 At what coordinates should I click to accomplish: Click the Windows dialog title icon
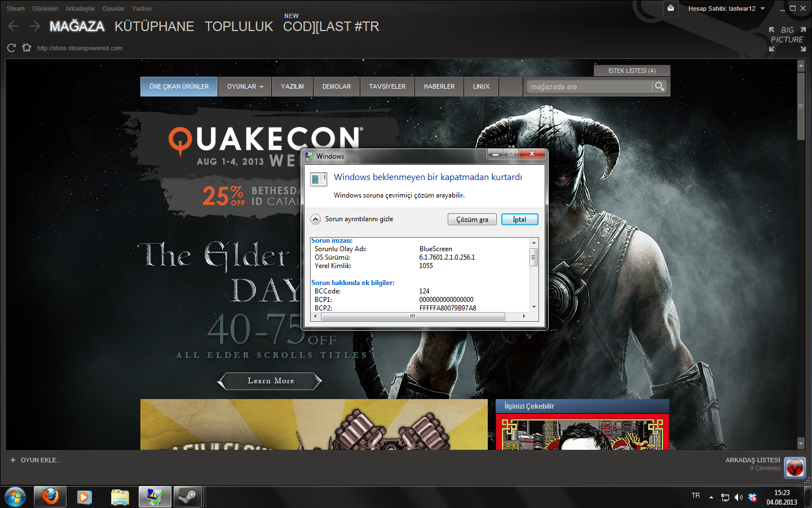(x=309, y=156)
